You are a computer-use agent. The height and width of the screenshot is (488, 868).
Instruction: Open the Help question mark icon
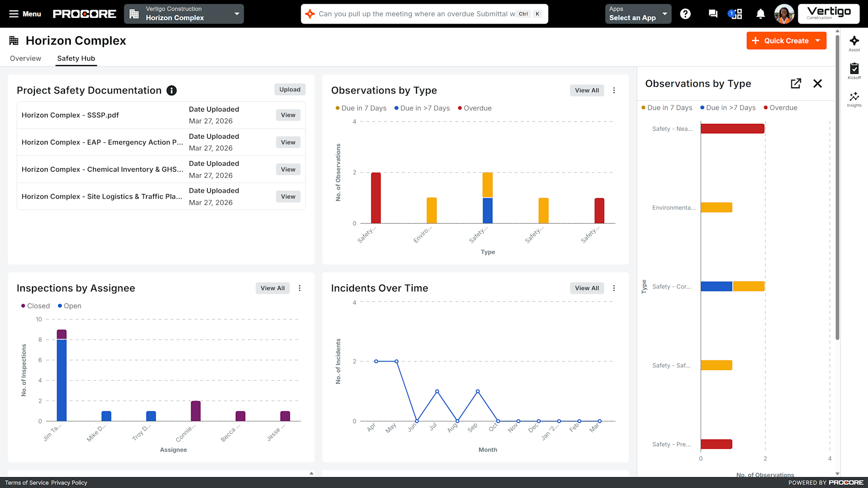tap(685, 14)
